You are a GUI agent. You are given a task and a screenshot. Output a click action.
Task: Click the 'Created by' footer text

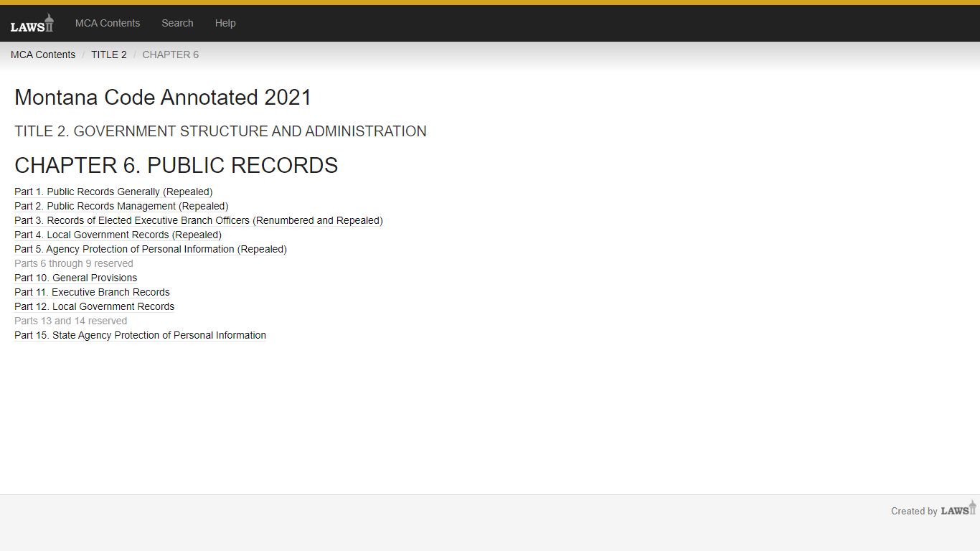pos(914,512)
